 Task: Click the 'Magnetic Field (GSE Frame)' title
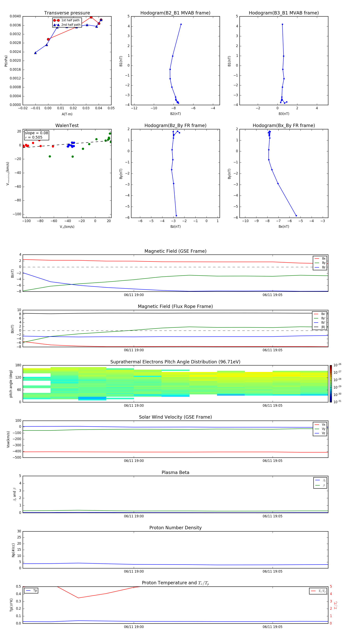[x=175, y=251]
